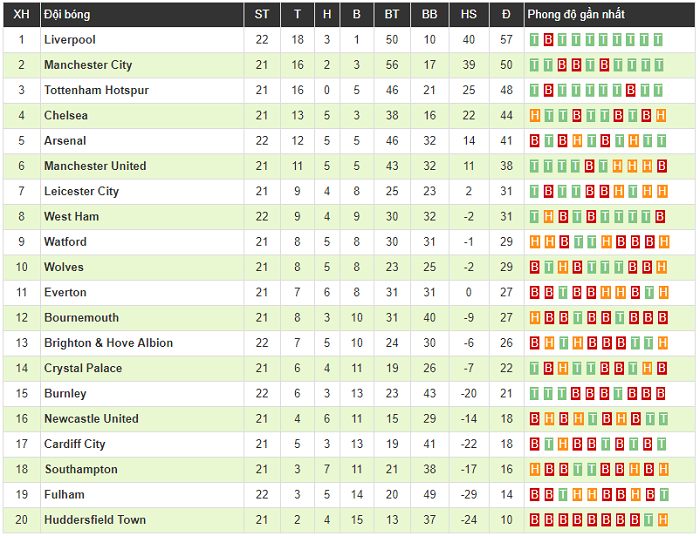Screen dimensions: 700x536
Task: Click last form badge in Manchester United's row
Action: pyautogui.click(x=662, y=166)
